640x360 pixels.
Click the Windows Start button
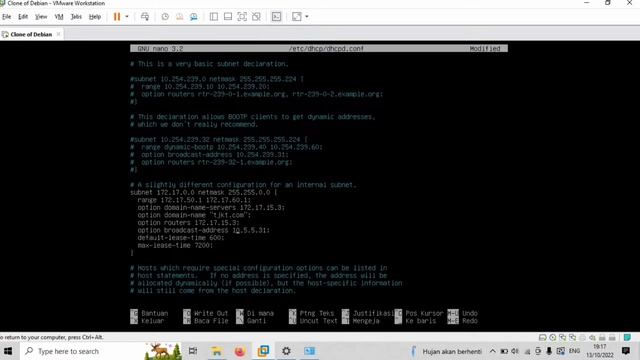coord(8,351)
